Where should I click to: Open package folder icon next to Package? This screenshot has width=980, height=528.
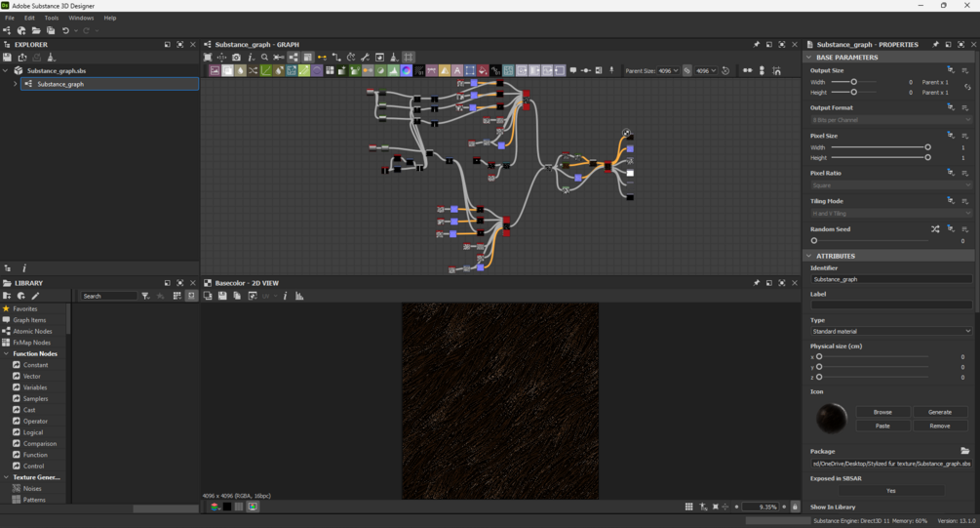tap(965, 451)
